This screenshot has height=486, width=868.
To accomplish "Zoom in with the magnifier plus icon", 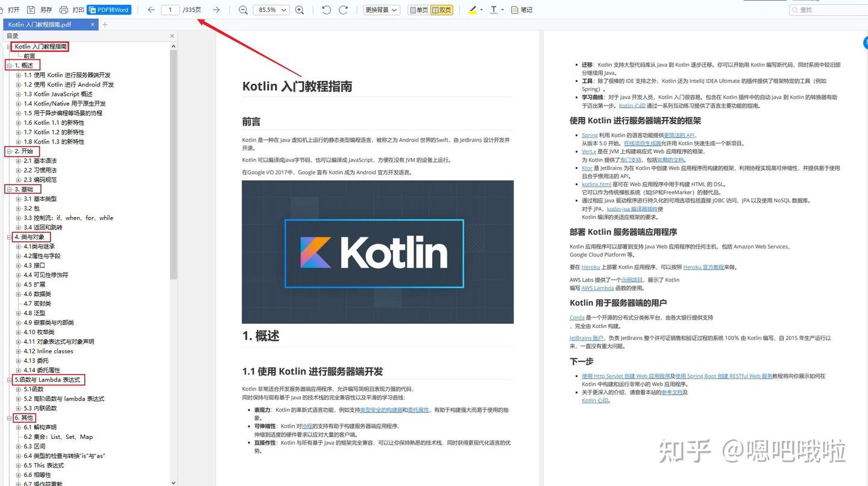I will click(x=299, y=10).
